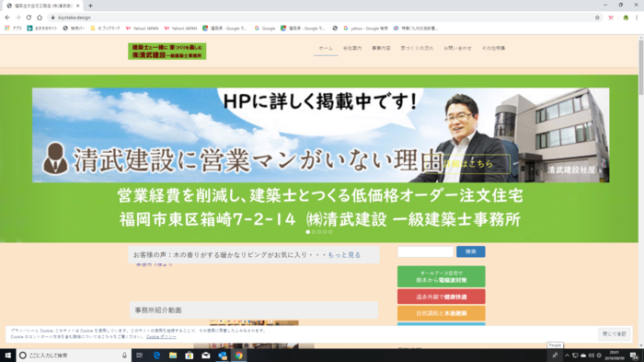The width and height of the screenshot is (644, 362).
Task: Open the アプリ apps bookmark
Action: [x=13, y=29]
